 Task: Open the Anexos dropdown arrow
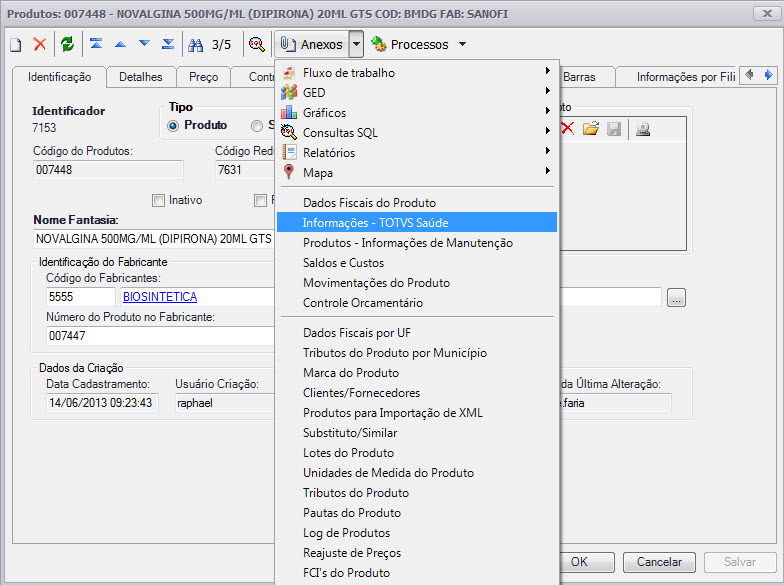point(356,44)
